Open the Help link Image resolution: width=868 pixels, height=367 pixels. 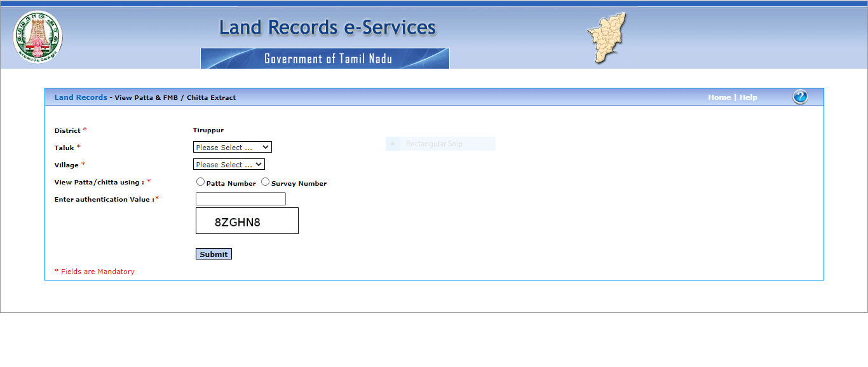(x=748, y=97)
